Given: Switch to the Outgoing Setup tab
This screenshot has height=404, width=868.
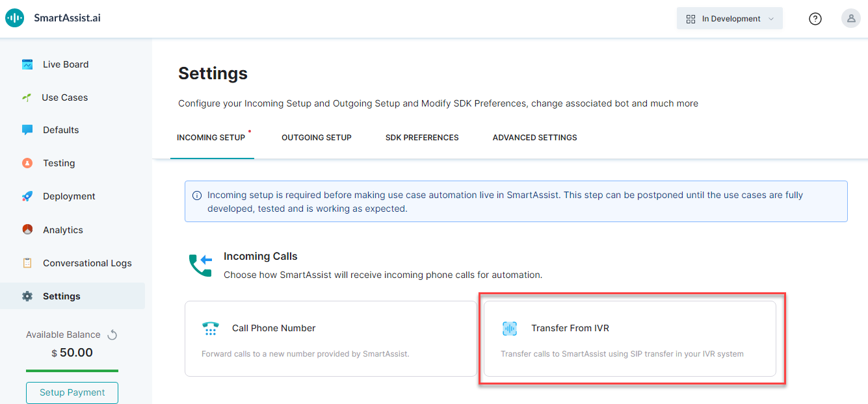Looking at the screenshot, I should coord(317,138).
